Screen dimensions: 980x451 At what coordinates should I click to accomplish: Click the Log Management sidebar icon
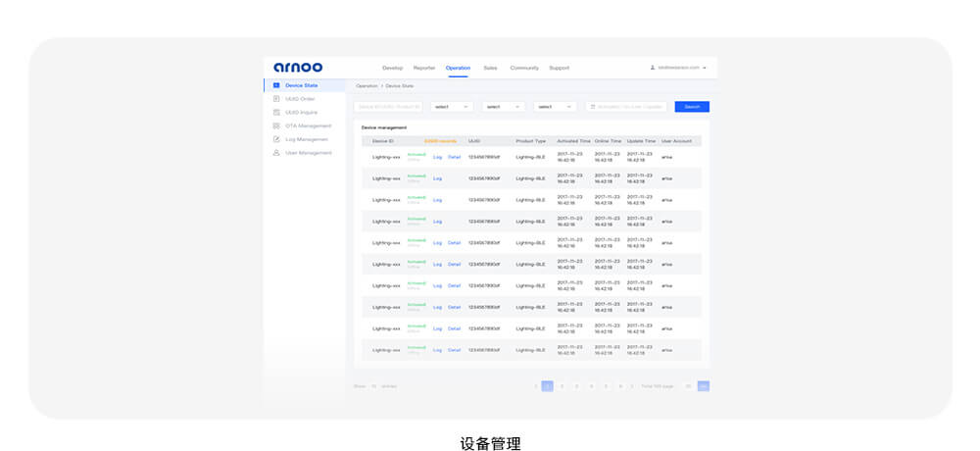(277, 139)
